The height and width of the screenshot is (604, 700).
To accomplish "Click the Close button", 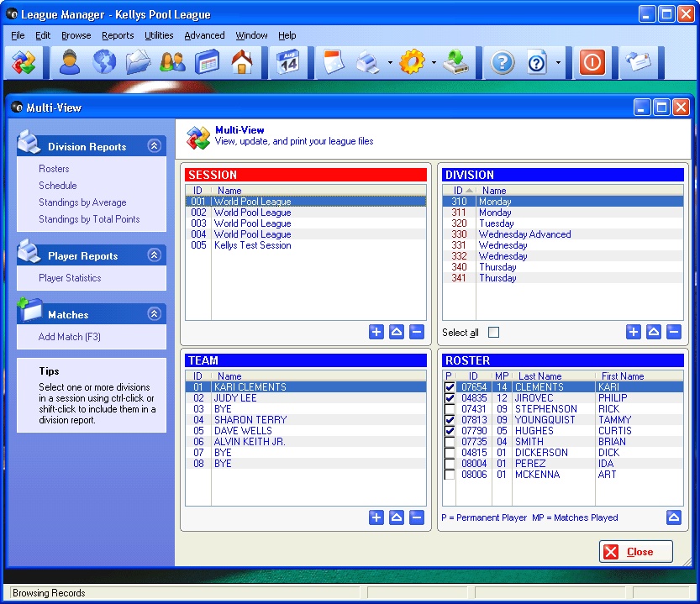I will (x=636, y=552).
